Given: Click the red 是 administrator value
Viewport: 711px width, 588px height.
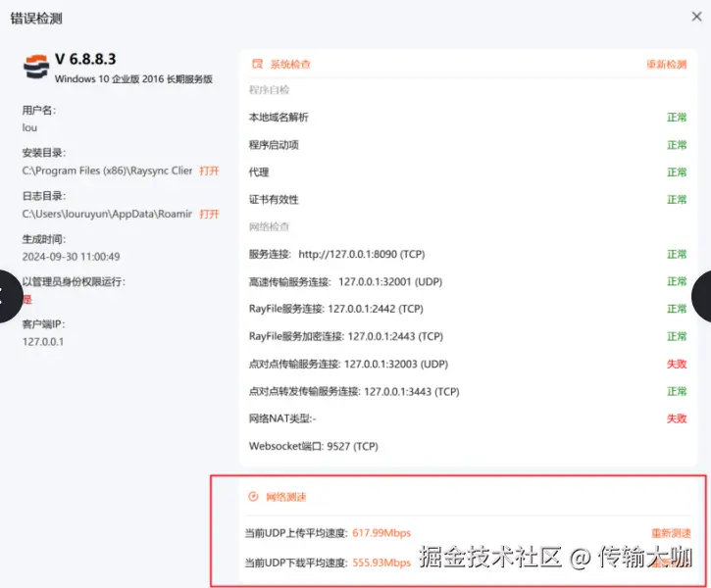Looking at the screenshot, I should [27, 300].
